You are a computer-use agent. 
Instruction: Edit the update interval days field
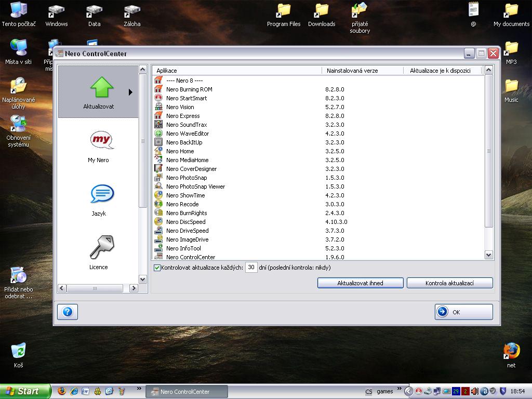tap(251, 268)
